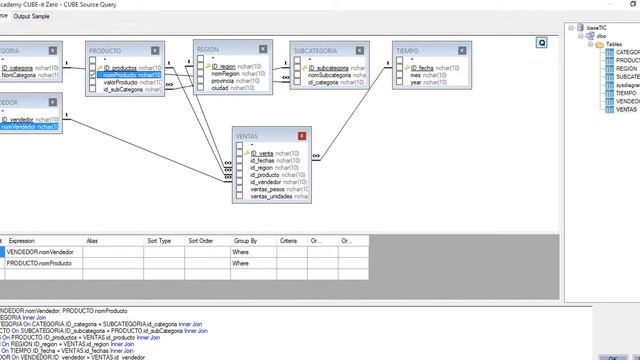Click the Tables folder icon in tree

pyautogui.click(x=600, y=44)
